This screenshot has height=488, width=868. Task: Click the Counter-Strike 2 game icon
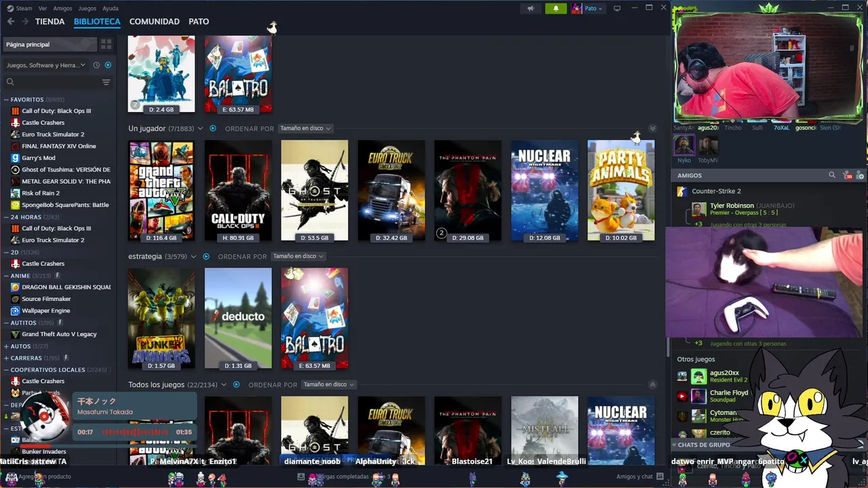[x=682, y=191]
